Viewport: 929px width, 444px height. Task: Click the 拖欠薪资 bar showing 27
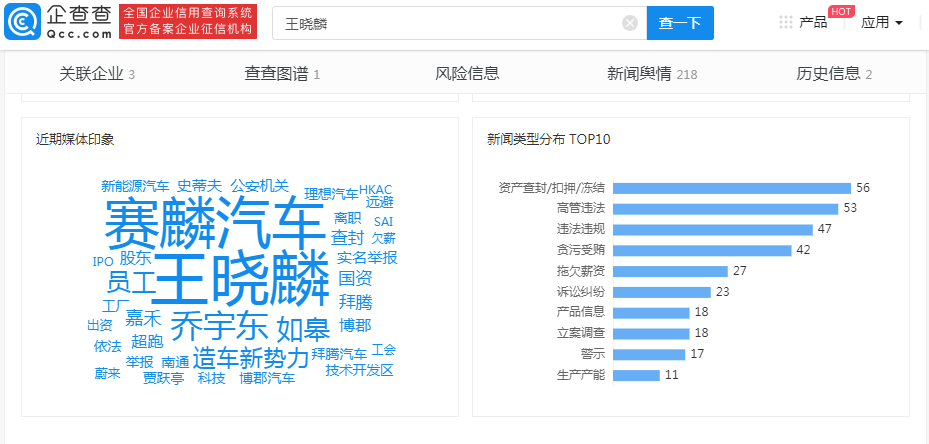pos(670,271)
